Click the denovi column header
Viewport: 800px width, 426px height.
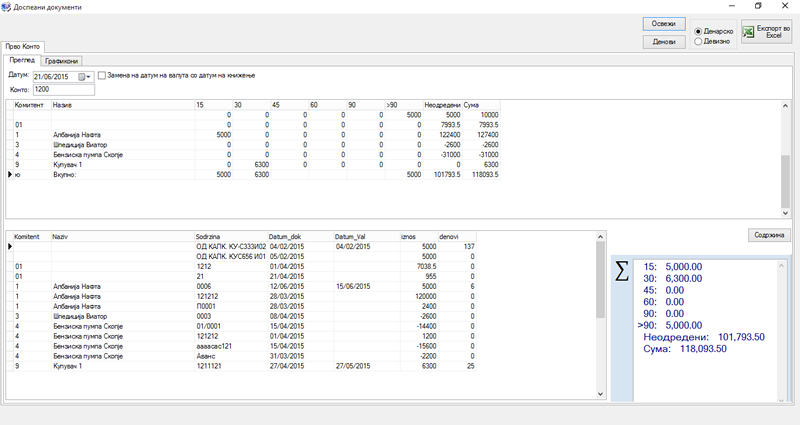coord(457,237)
